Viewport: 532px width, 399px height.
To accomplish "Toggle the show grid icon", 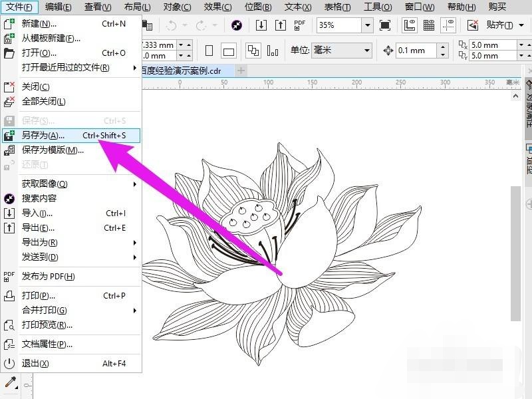I will coord(429,25).
